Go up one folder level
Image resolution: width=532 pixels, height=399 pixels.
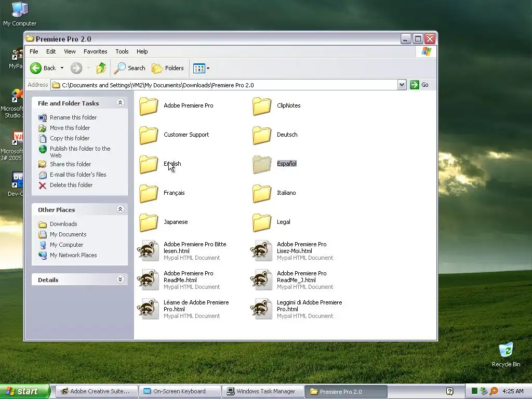101,68
